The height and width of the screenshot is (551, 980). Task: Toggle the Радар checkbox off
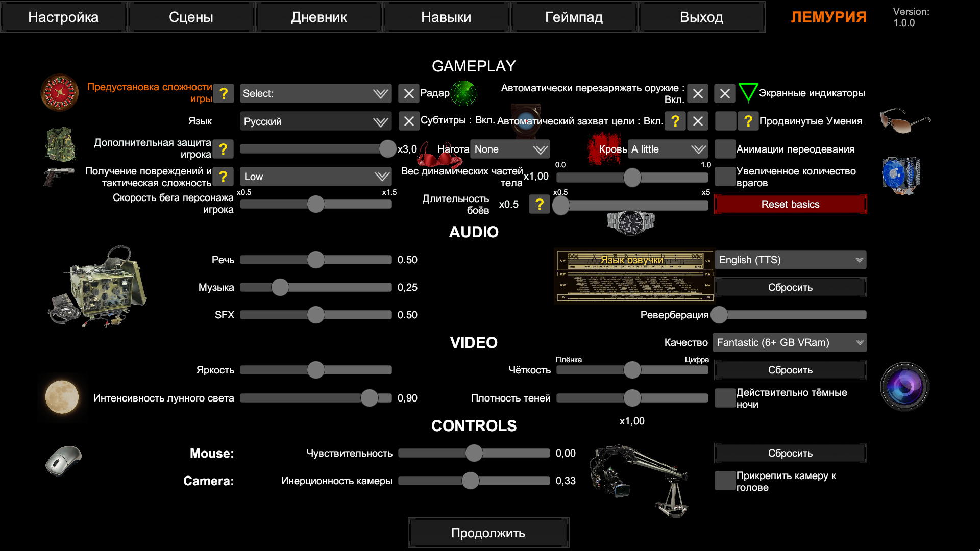pyautogui.click(x=408, y=93)
